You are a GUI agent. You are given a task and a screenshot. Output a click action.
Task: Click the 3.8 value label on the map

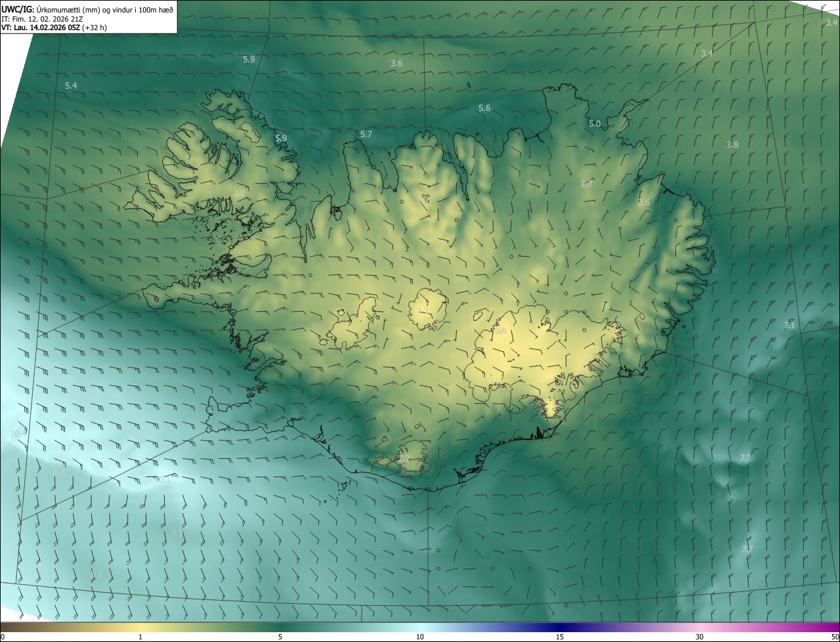click(732, 144)
